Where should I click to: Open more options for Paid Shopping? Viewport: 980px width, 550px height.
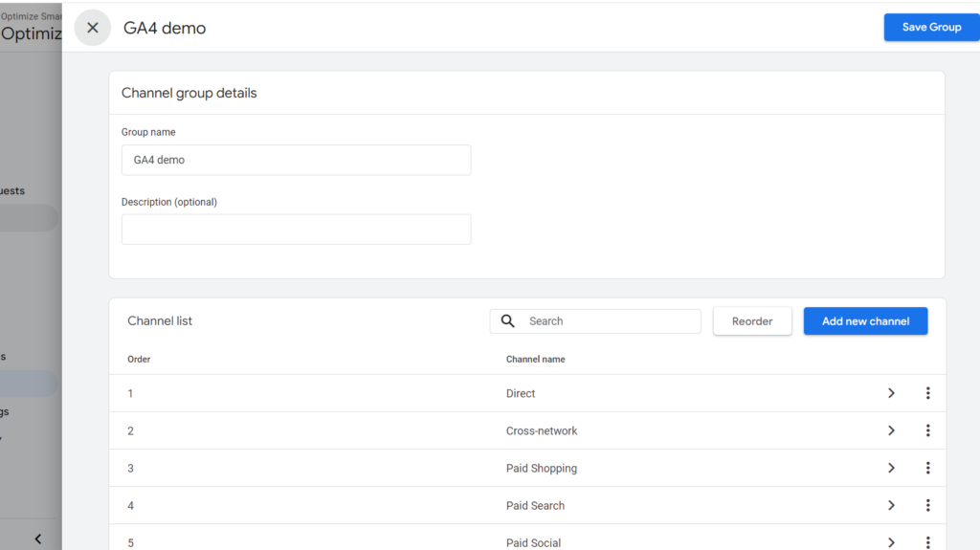coord(928,468)
